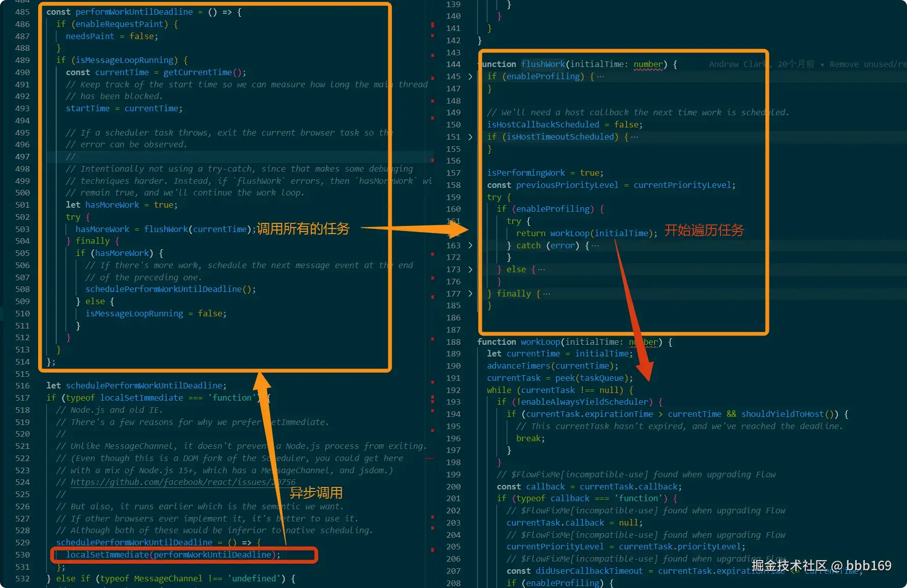Click previousPriorityLevel on line 158
This screenshot has height=588, width=907.
point(568,185)
